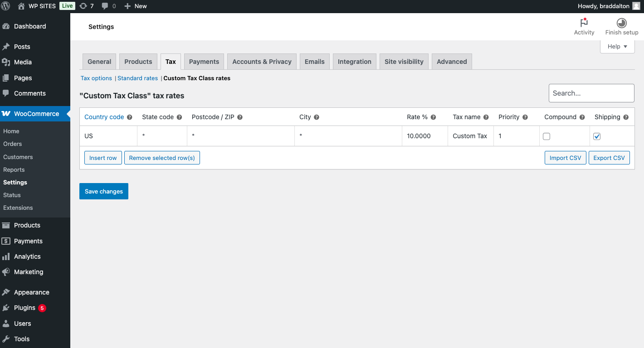The width and height of the screenshot is (644, 348).
Task: Click the Finish setup progress icon
Action: [x=621, y=23]
